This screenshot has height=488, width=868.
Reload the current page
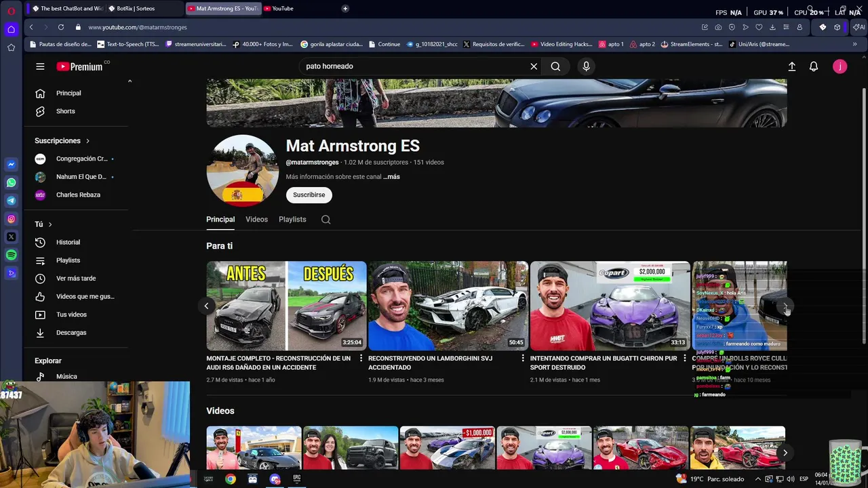[x=60, y=27]
